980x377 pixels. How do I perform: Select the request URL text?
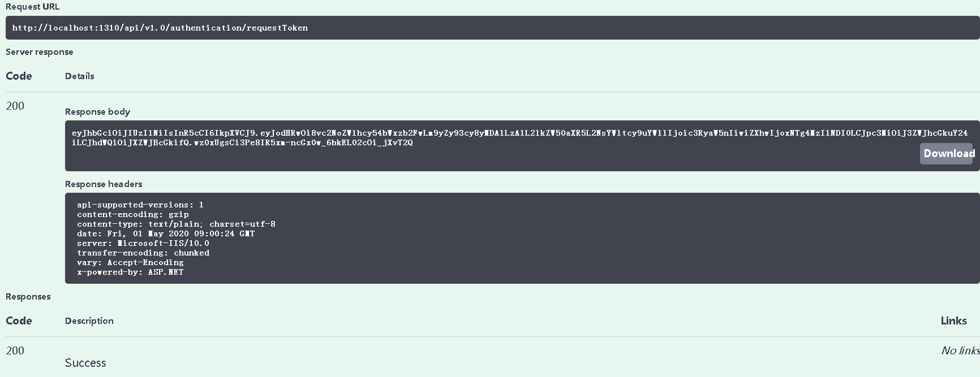161,27
